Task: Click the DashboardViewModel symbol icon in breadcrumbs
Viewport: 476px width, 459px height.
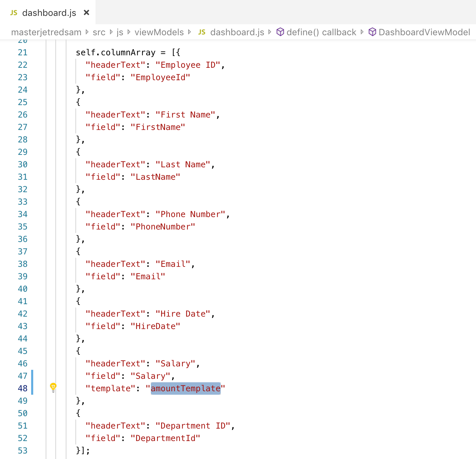Action: tap(372, 32)
